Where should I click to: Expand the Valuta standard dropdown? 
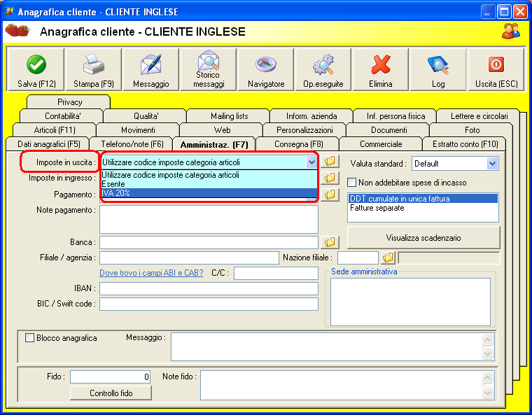coord(492,163)
